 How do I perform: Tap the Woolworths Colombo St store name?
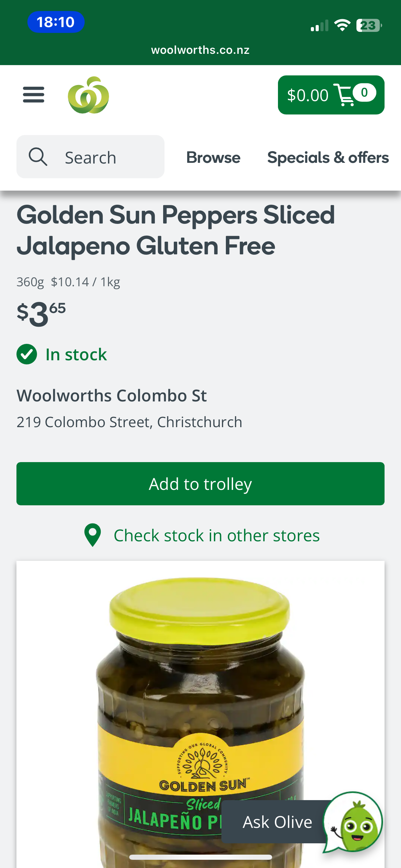[x=112, y=396]
